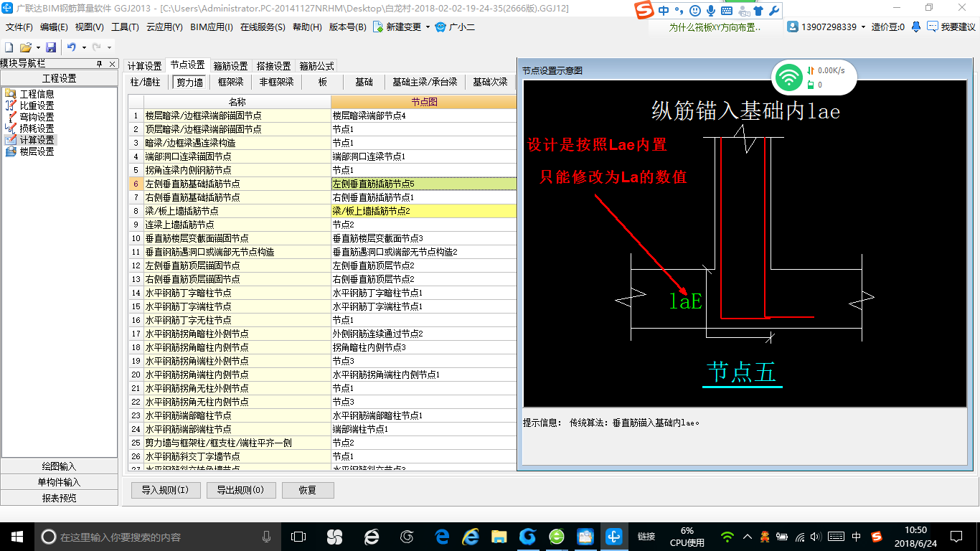The height and width of the screenshot is (551, 980).
Task: Select the 框架梁 component tab
Action: (x=231, y=83)
